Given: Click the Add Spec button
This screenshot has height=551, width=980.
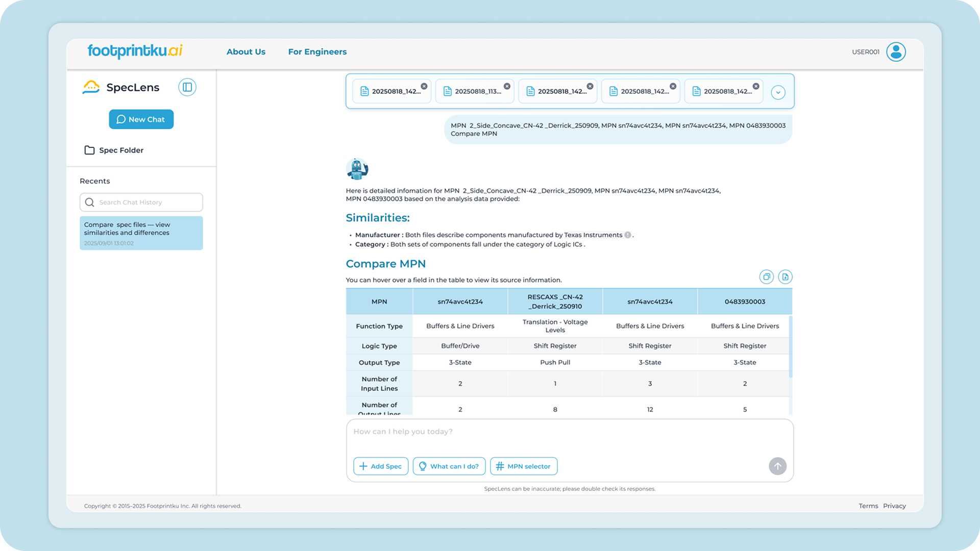Looking at the screenshot, I should point(381,466).
